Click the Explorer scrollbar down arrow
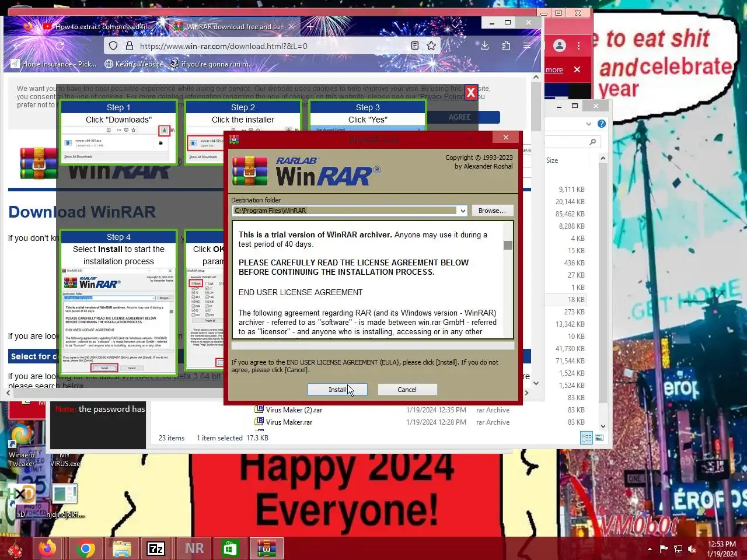This screenshot has height=560, width=747. [x=603, y=426]
